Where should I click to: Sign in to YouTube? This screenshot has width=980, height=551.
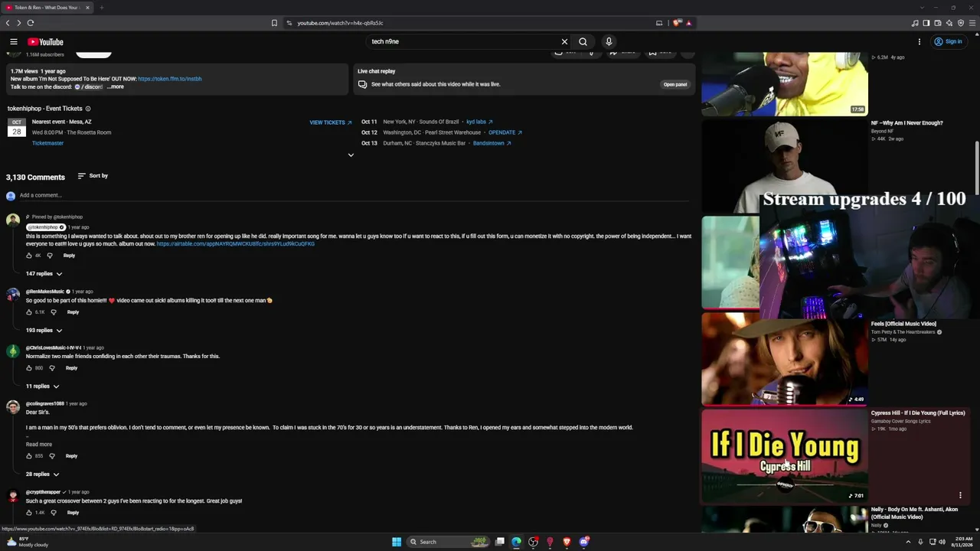point(948,42)
